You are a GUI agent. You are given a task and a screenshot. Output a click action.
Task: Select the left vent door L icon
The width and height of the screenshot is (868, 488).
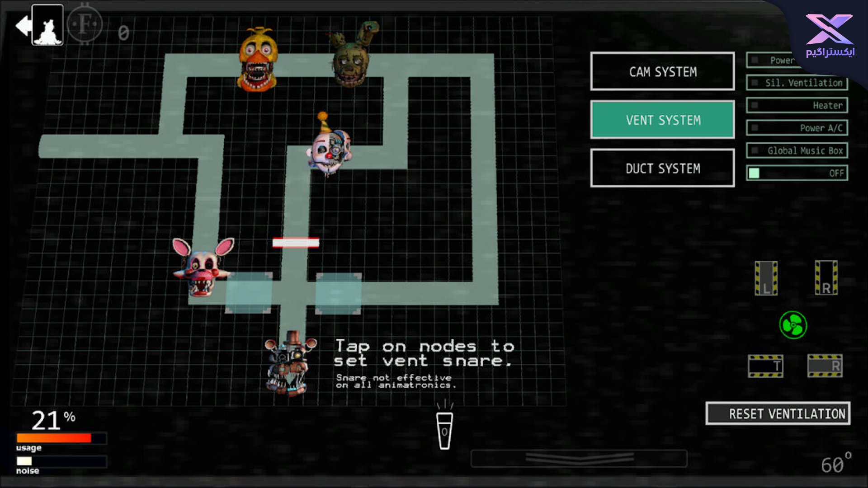tap(766, 279)
